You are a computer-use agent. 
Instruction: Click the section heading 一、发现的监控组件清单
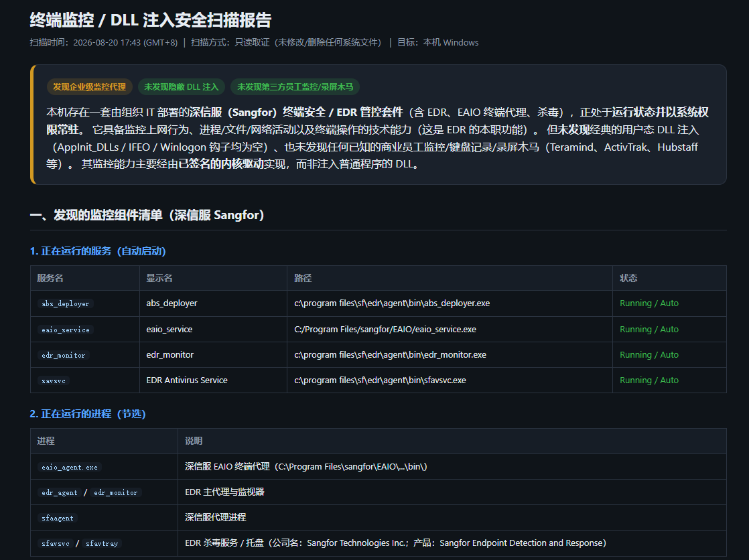point(147,215)
